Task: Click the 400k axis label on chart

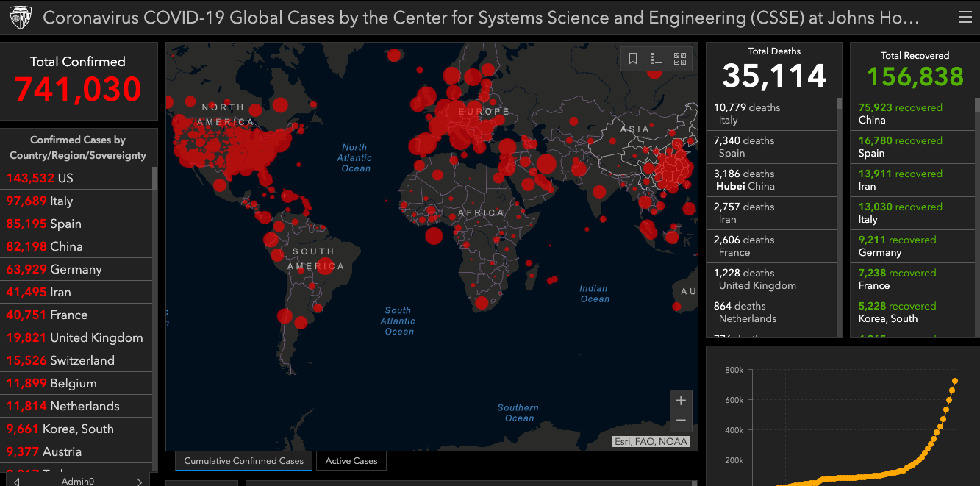Action: pyautogui.click(x=734, y=430)
